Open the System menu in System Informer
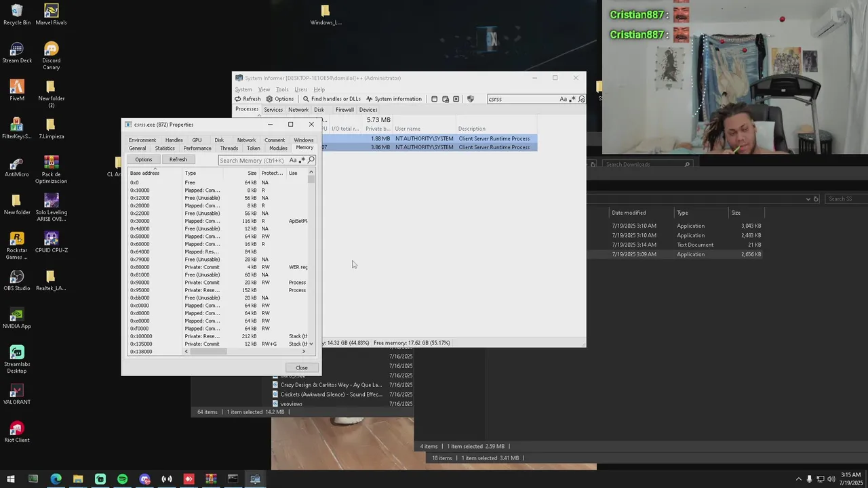Screen dimensions: 868x488 [x=243, y=89]
